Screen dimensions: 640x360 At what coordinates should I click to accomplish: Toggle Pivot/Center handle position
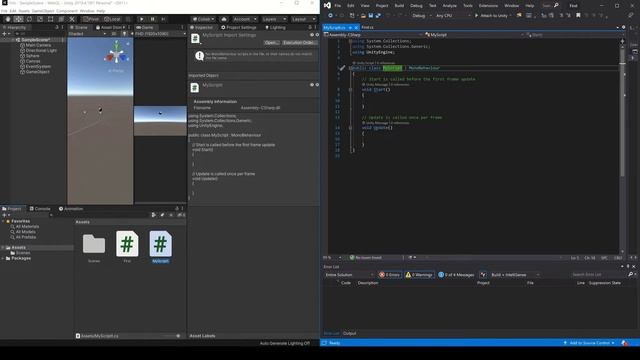(91, 19)
